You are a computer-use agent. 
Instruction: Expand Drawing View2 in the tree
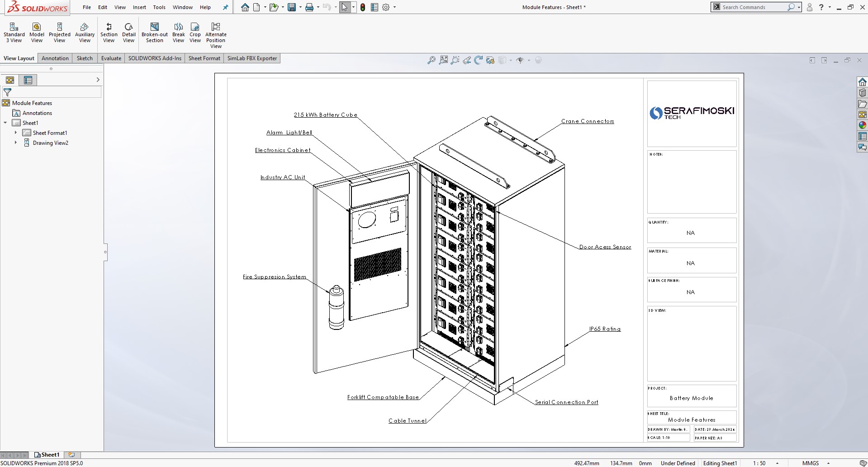coord(16,143)
